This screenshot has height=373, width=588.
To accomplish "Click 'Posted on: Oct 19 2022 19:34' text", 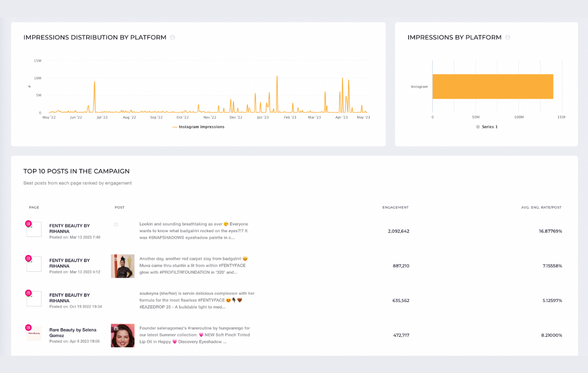I will (x=76, y=307).
